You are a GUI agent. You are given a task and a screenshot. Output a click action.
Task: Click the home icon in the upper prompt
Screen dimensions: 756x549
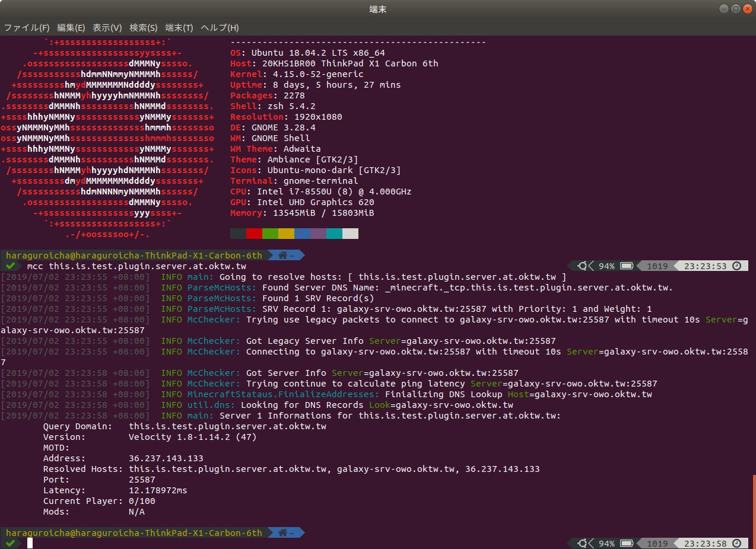coord(283,256)
